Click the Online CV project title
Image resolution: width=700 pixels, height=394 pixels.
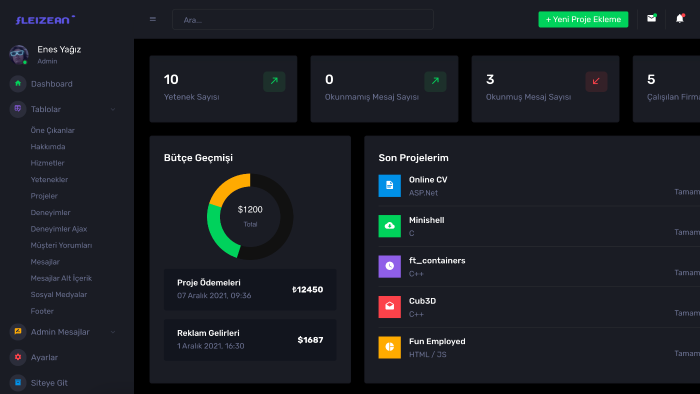pos(428,180)
